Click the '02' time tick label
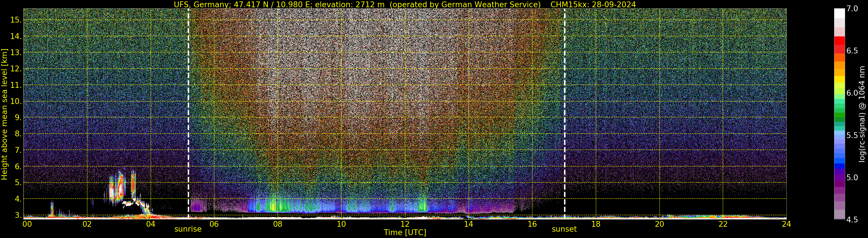The image size is (868, 238). click(87, 224)
